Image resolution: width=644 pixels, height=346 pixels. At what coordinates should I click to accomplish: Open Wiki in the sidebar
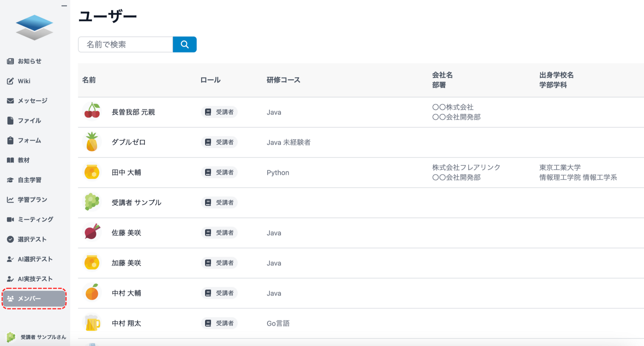24,81
